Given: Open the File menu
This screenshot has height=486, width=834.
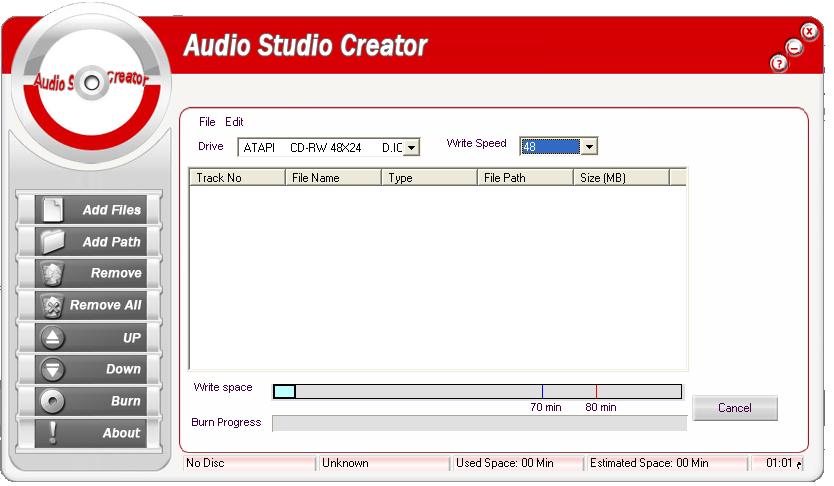Looking at the screenshot, I should pos(207,122).
